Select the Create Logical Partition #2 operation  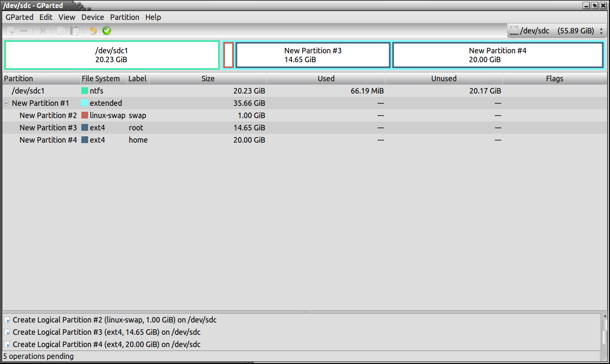[302, 320]
